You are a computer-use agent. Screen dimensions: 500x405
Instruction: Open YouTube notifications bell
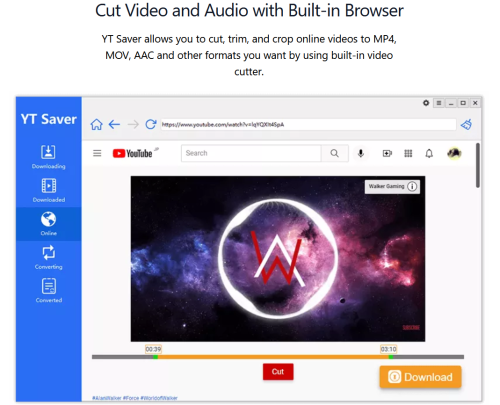click(429, 153)
